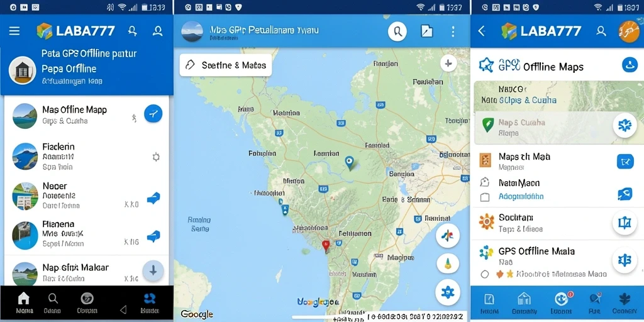Tap the Seatine & Mates chip on the map

pos(226,65)
